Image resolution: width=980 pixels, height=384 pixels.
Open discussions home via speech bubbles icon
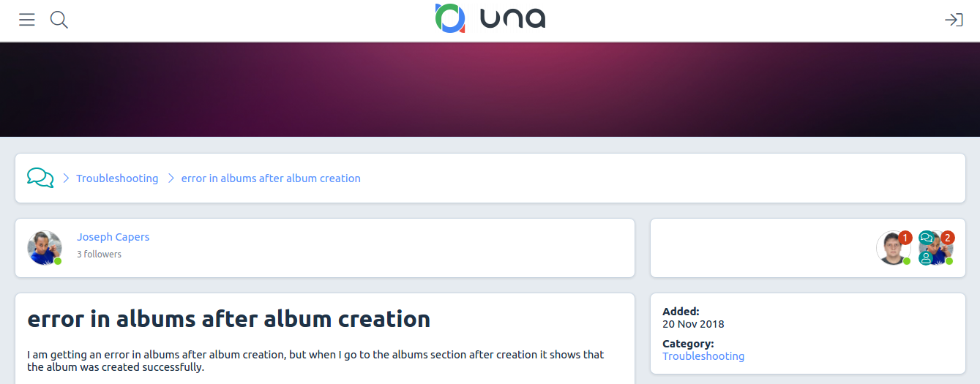point(40,178)
